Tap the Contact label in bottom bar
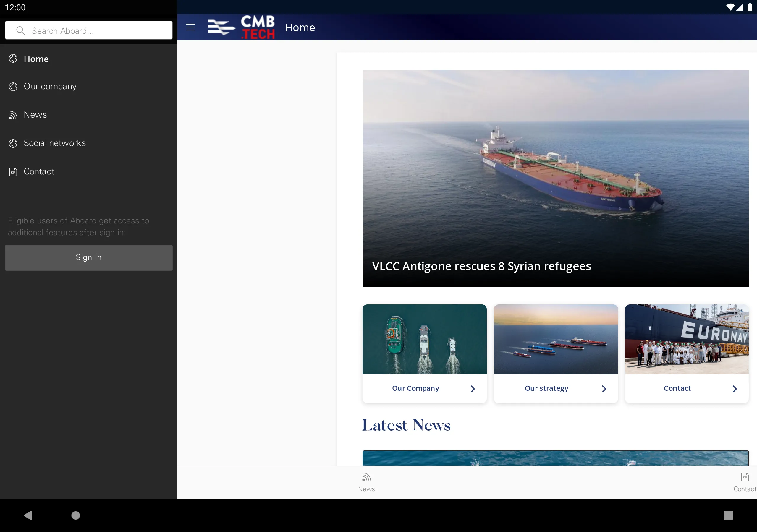 [x=745, y=489]
